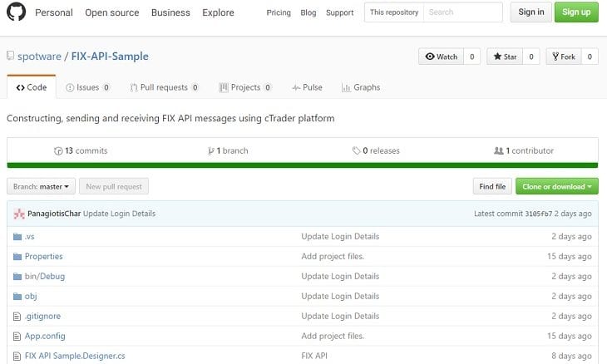Image resolution: width=607 pixels, height=364 pixels.
Task: Click the This repository search scope label
Action: pos(394,12)
